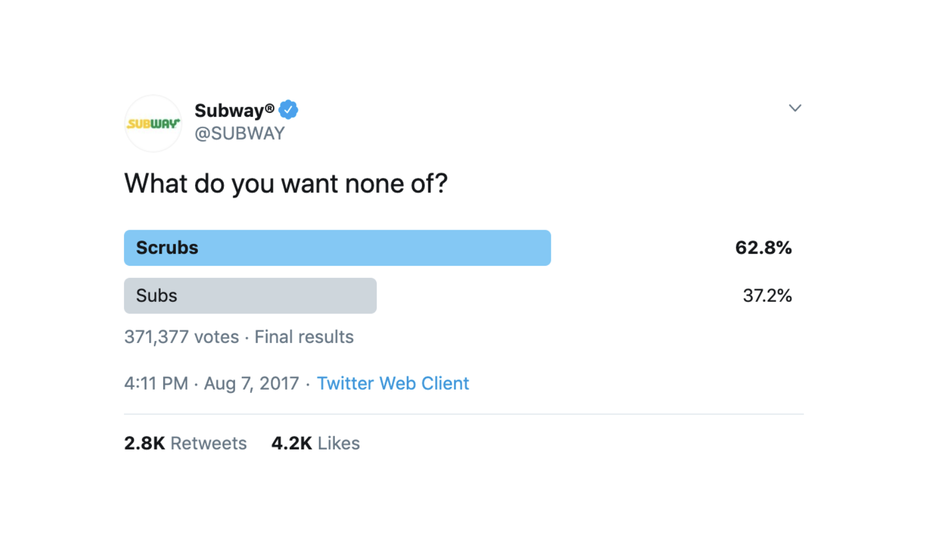Click the word "Scrubs" poll option label
933x560 pixels.
pyautogui.click(x=167, y=248)
